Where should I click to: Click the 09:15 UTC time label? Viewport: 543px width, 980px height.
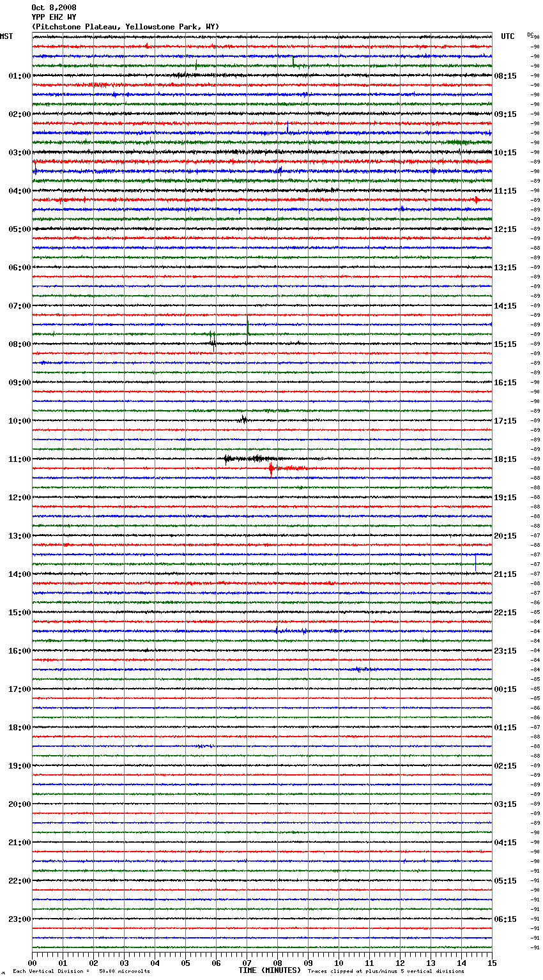coord(505,114)
